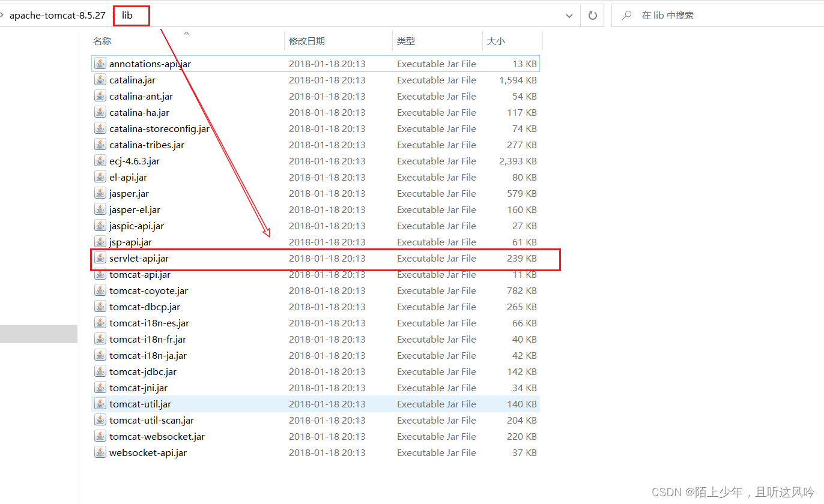The width and height of the screenshot is (824, 504).
Task: Select the file name catalina.jar
Action: pos(132,80)
